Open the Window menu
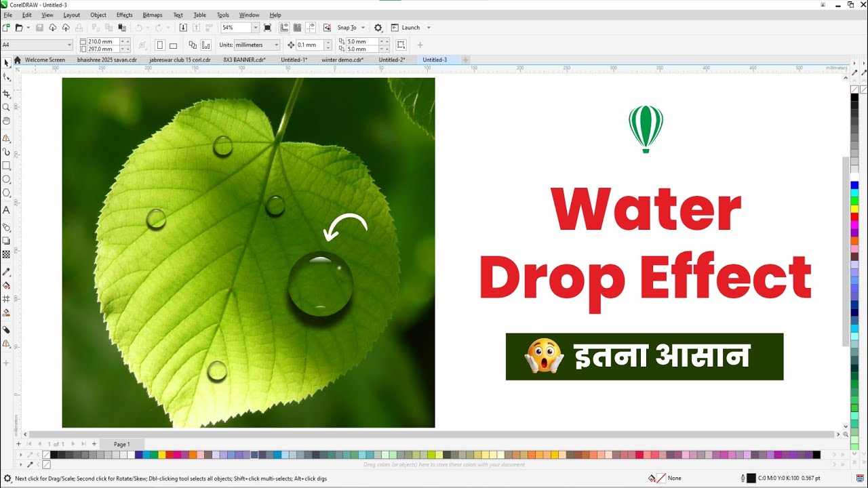This screenshot has height=488, width=868. pos(249,15)
